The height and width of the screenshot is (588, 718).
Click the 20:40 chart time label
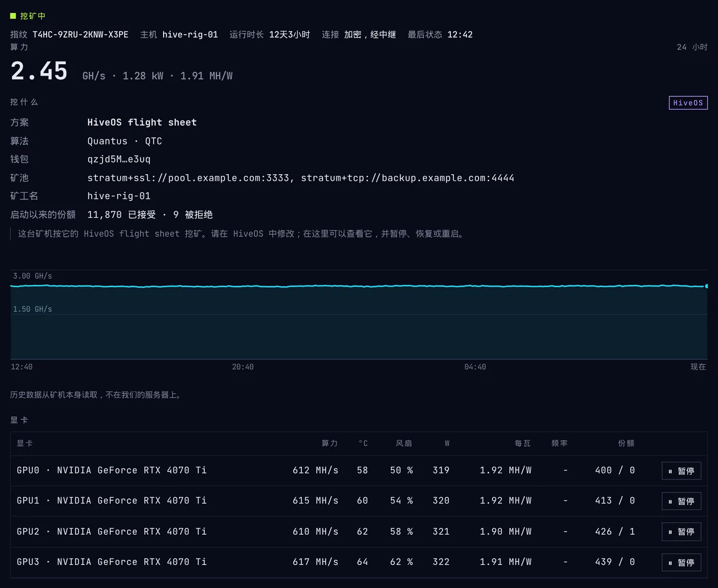243,367
